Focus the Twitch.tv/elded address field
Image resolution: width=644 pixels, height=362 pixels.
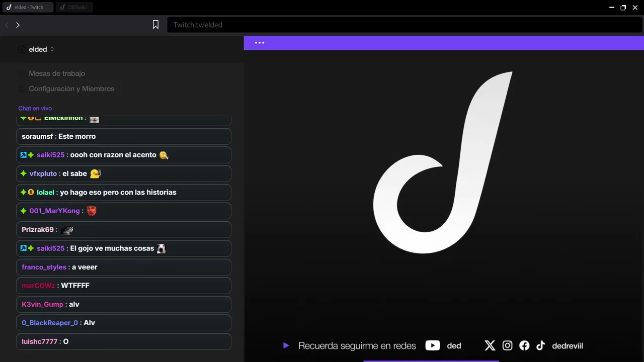(405, 25)
